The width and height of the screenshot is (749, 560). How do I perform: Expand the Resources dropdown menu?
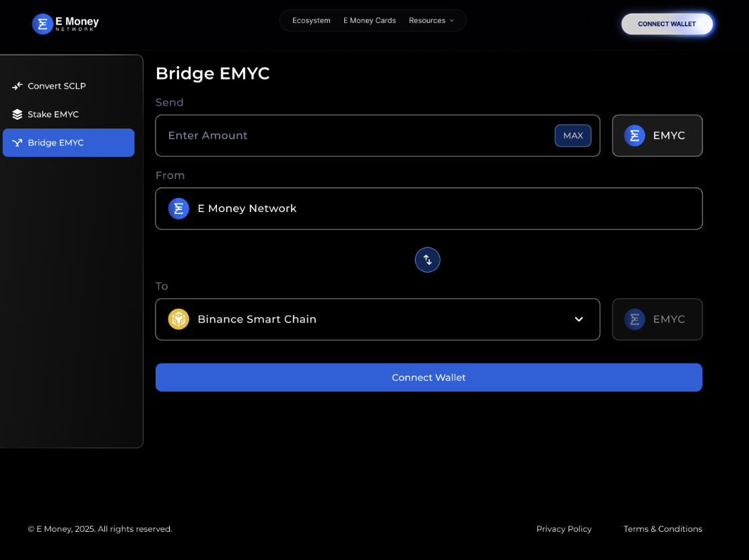tap(431, 21)
